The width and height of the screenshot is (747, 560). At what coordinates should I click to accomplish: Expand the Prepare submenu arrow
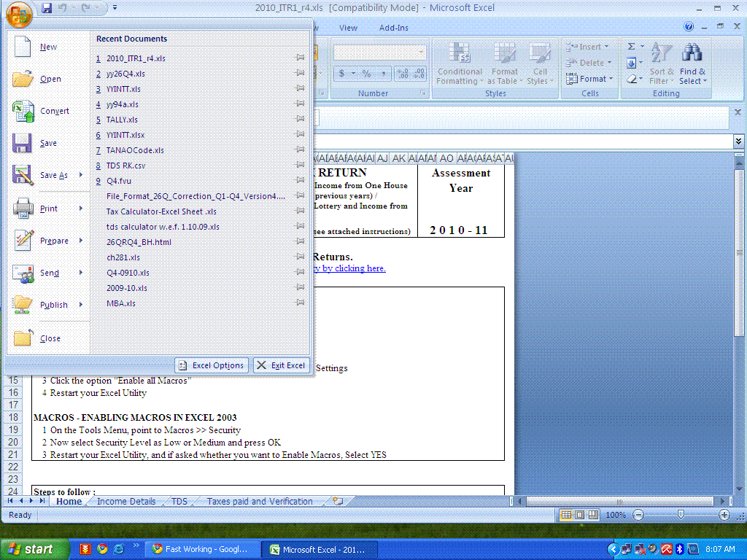(81, 241)
